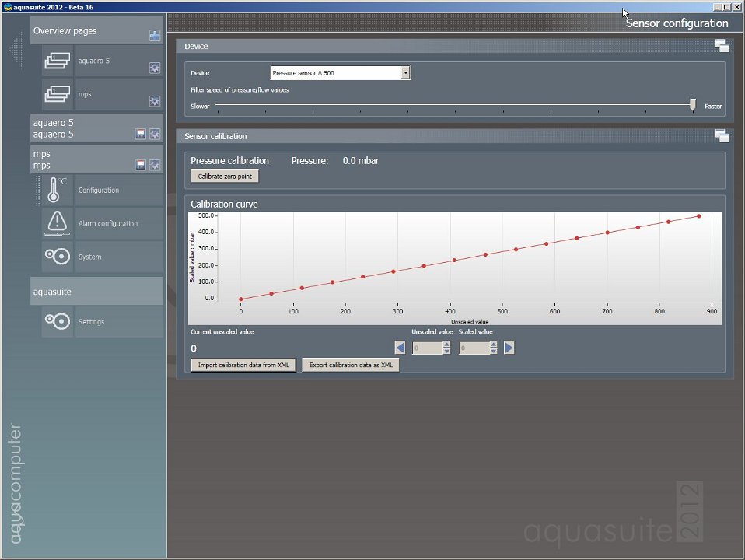Image resolution: width=745 pixels, height=560 pixels.
Task: Click the first calibration curve point at zero
Action: click(x=241, y=299)
